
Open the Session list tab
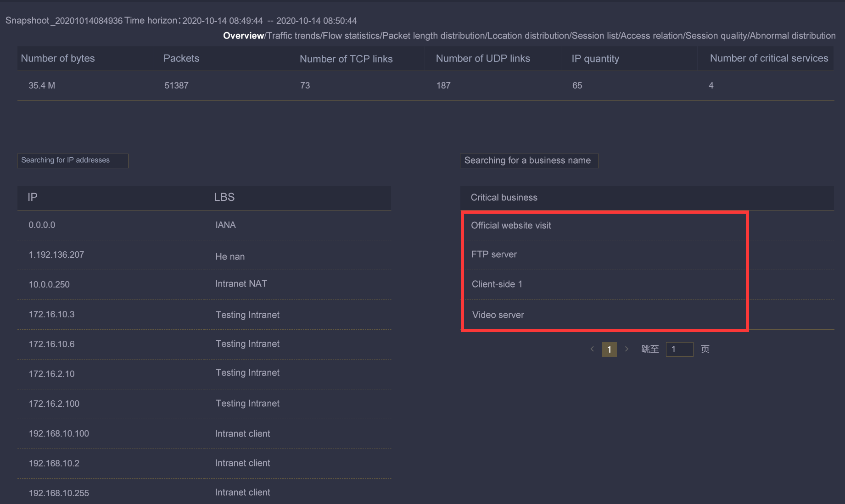coord(595,36)
